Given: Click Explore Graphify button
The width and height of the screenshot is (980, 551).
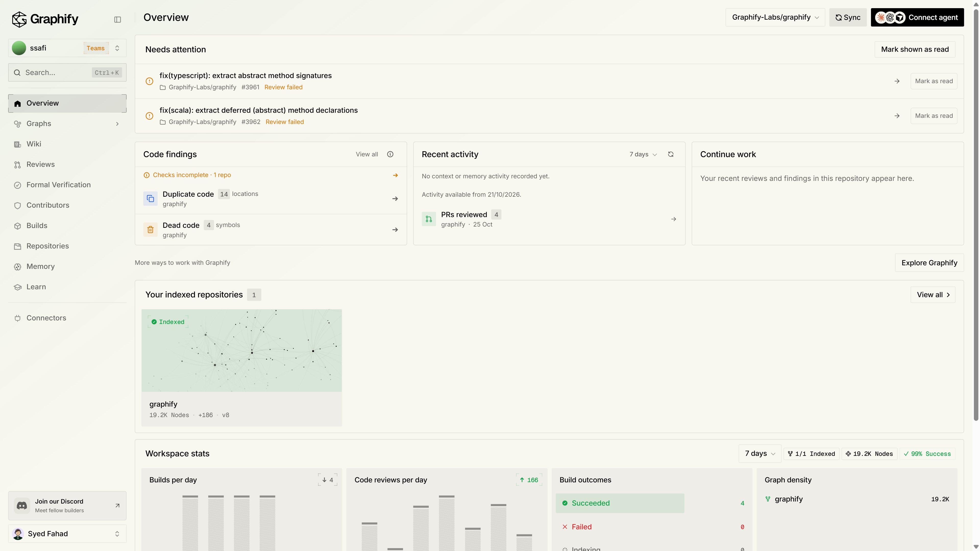Looking at the screenshot, I should (929, 263).
